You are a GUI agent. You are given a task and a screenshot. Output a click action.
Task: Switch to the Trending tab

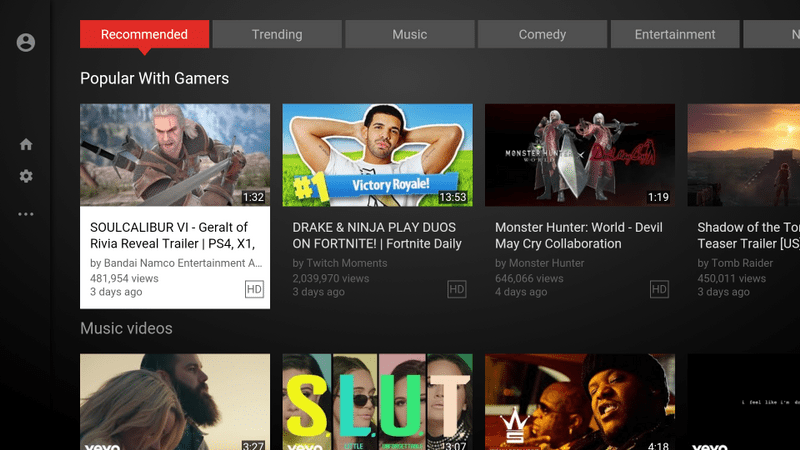click(277, 34)
